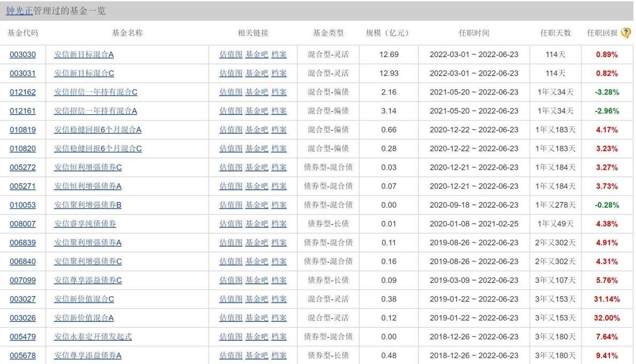The width and height of the screenshot is (636, 364).
Task: Open 基金吧 link for fund 010053
Action: (257, 205)
